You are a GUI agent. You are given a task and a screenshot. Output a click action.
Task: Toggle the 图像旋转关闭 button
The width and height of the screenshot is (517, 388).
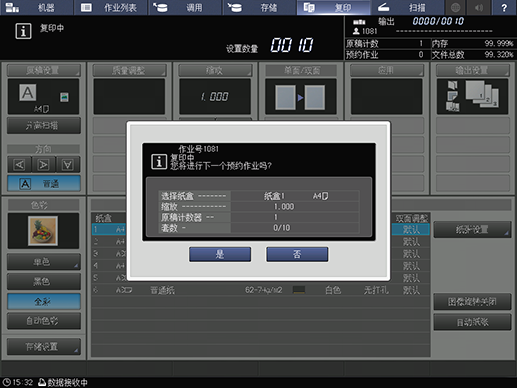(472, 302)
